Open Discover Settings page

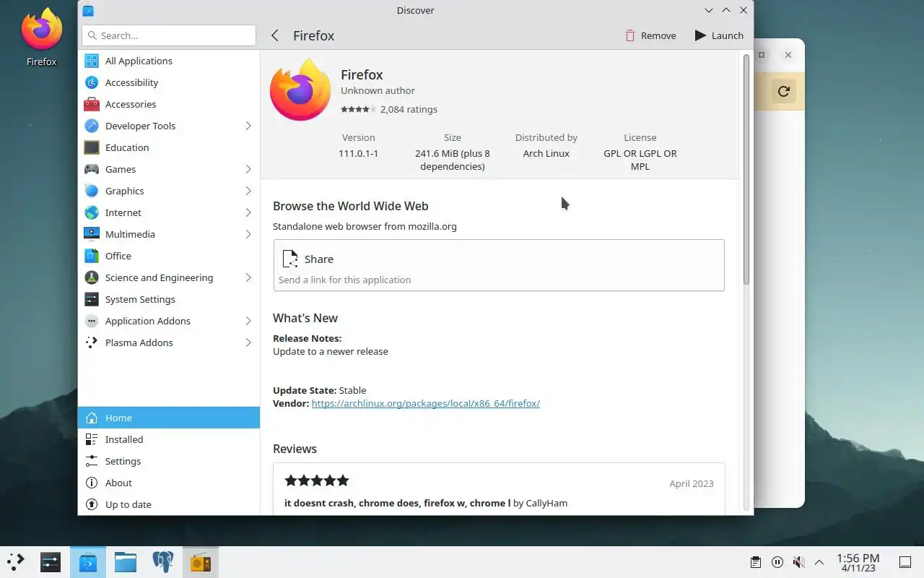point(169,461)
